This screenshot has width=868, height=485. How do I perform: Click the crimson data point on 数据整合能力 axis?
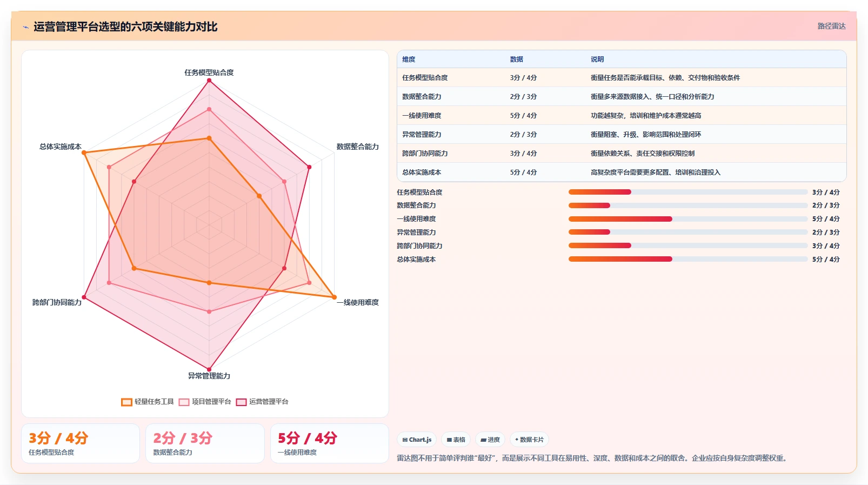pyautogui.click(x=309, y=167)
